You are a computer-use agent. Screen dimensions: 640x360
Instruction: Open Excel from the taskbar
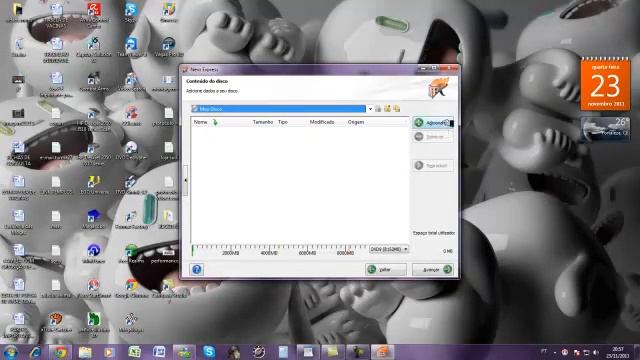[134, 352]
